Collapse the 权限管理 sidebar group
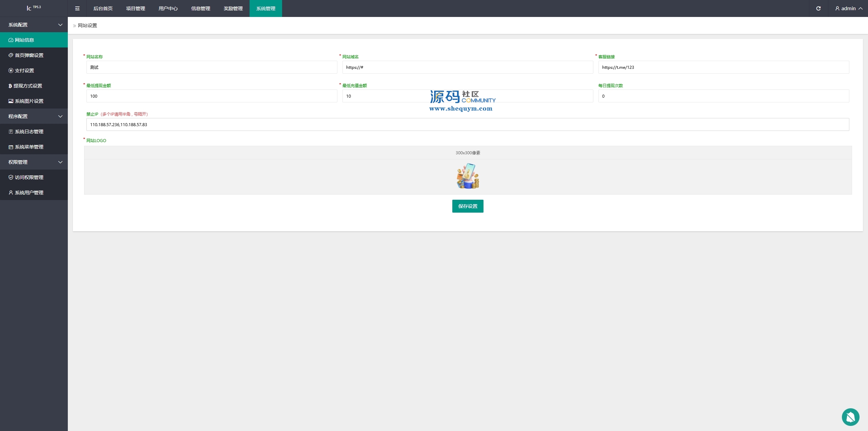 coord(60,162)
